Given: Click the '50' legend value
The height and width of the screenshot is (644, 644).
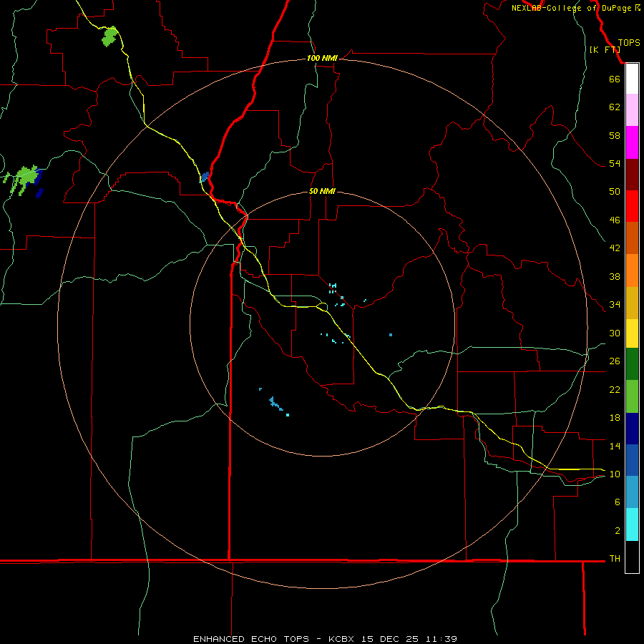Looking at the screenshot, I should (615, 192).
